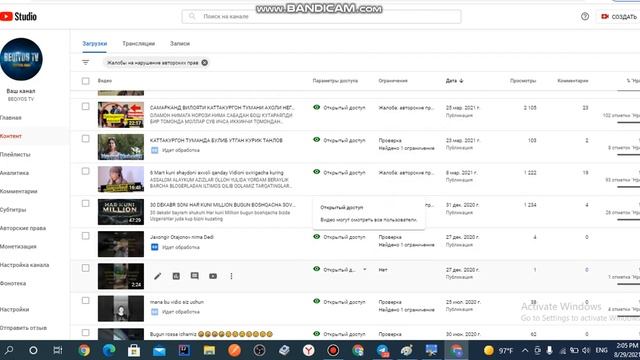Viewport: 640px width, 360px height.
Task: Expand hidden system tray icons chevron
Action: click(x=525, y=350)
